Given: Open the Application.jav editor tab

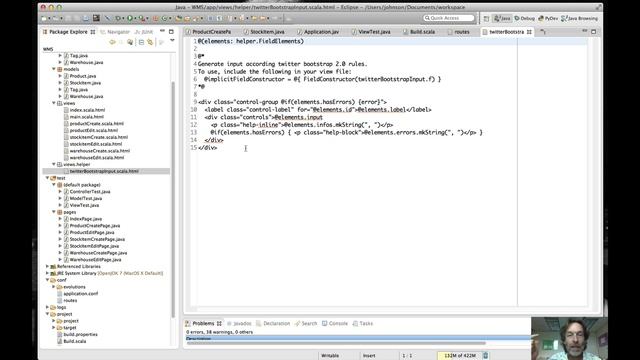Looking at the screenshot, I should tap(318, 32).
